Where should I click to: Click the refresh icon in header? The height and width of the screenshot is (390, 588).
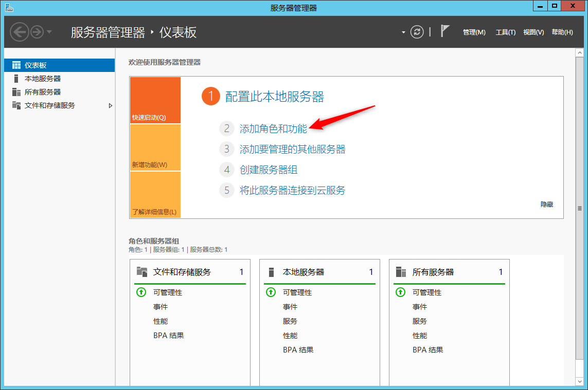click(417, 32)
